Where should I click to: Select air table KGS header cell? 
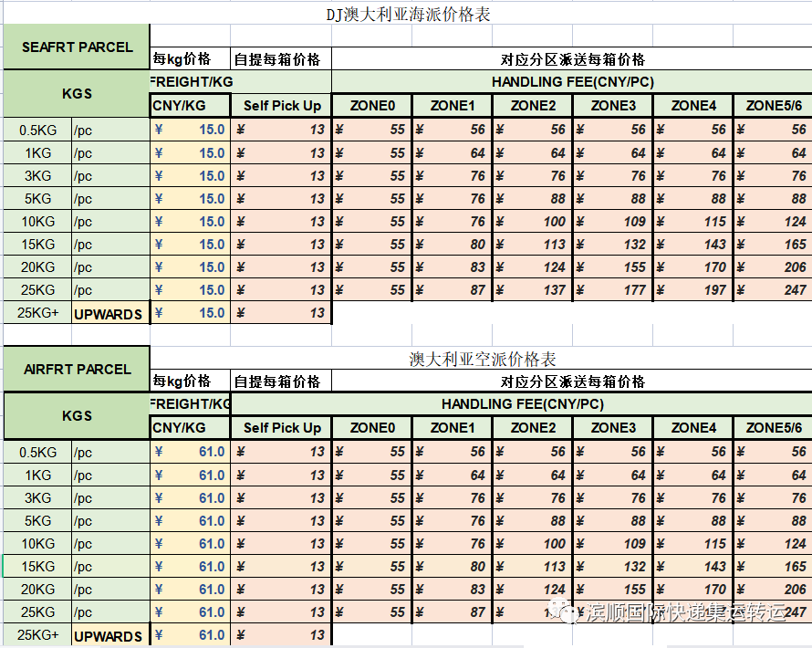pyautogui.click(x=77, y=416)
